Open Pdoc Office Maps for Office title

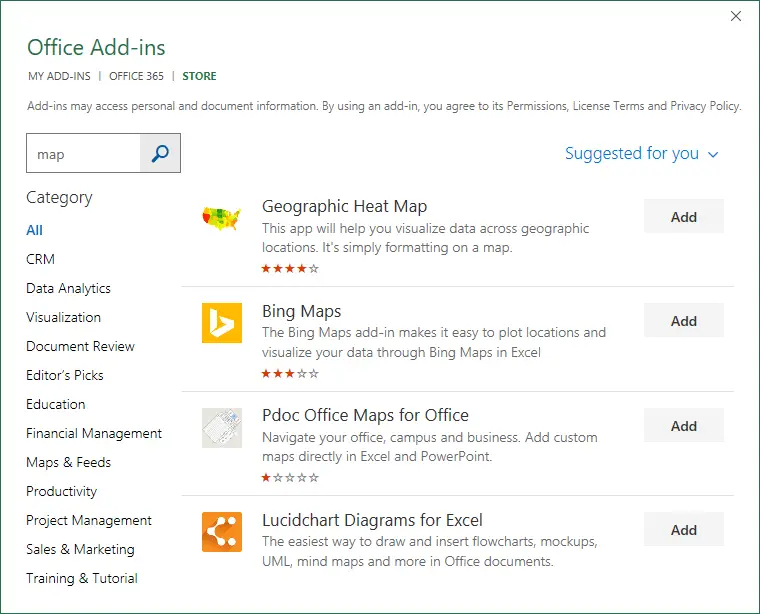365,415
